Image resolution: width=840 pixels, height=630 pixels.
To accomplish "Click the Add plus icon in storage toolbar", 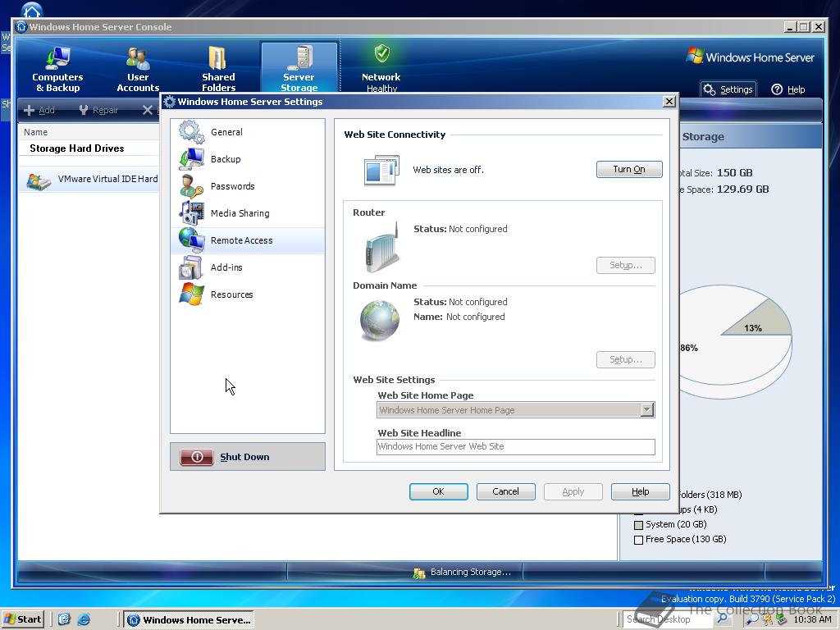I will [x=30, y=111].
